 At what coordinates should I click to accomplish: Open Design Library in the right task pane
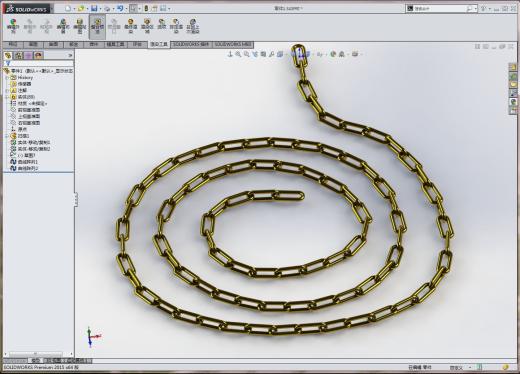coord(513,76)
